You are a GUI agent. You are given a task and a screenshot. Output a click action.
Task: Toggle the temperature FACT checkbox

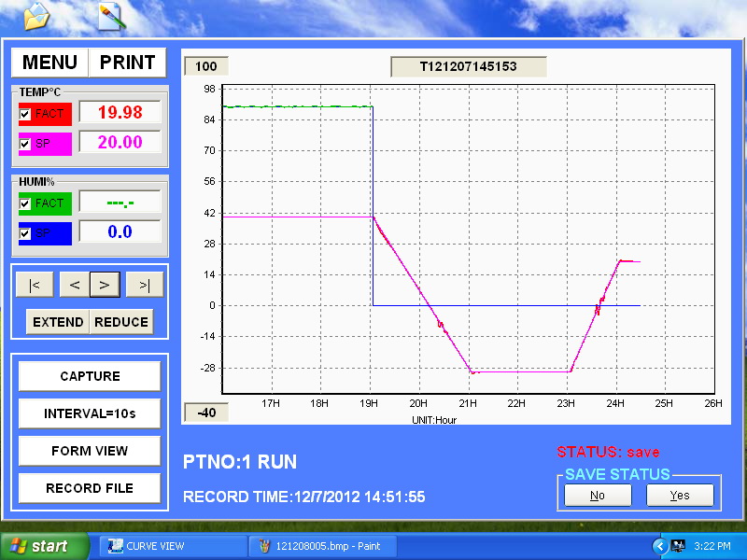tap(25, 114)
